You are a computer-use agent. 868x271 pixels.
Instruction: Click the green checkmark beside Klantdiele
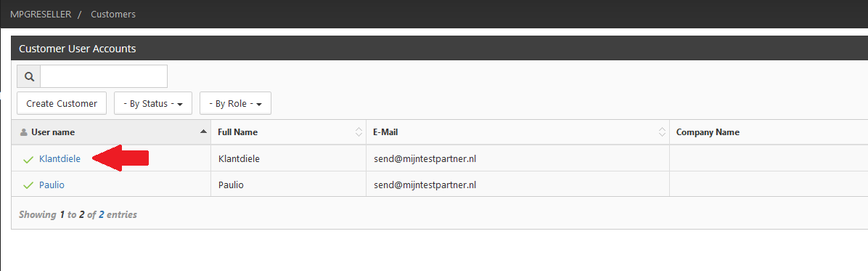pyautogui.click(x=28, y=160)
